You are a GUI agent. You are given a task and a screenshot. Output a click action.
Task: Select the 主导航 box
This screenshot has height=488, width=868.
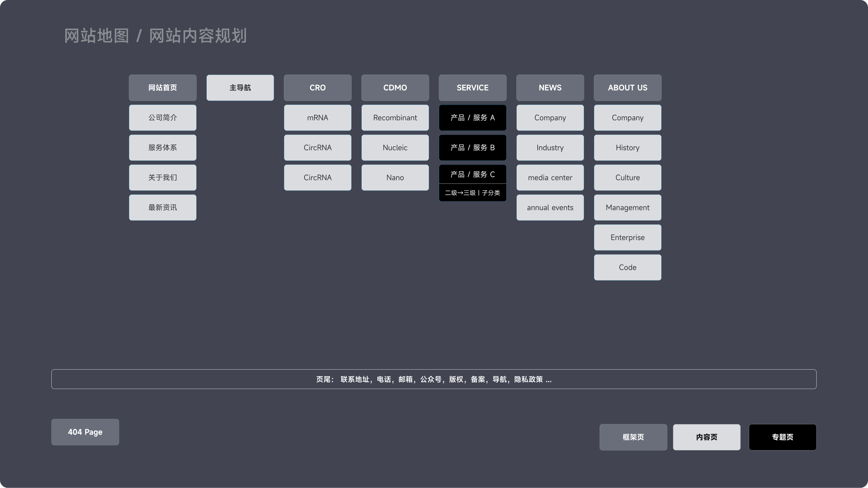point(240,88)
